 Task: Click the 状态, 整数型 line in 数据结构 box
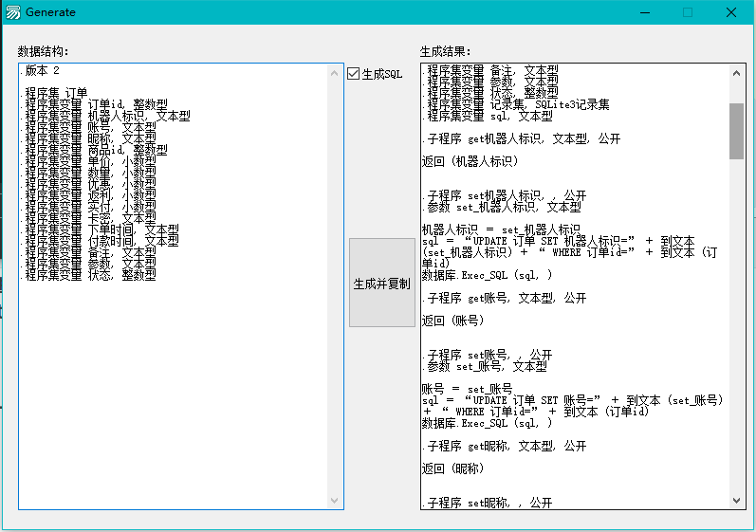tap(90, 275)
